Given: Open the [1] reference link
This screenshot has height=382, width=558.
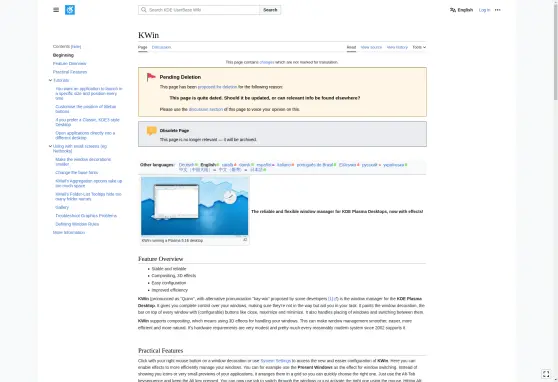Looking at the screenshot, I should coord(331,299).
